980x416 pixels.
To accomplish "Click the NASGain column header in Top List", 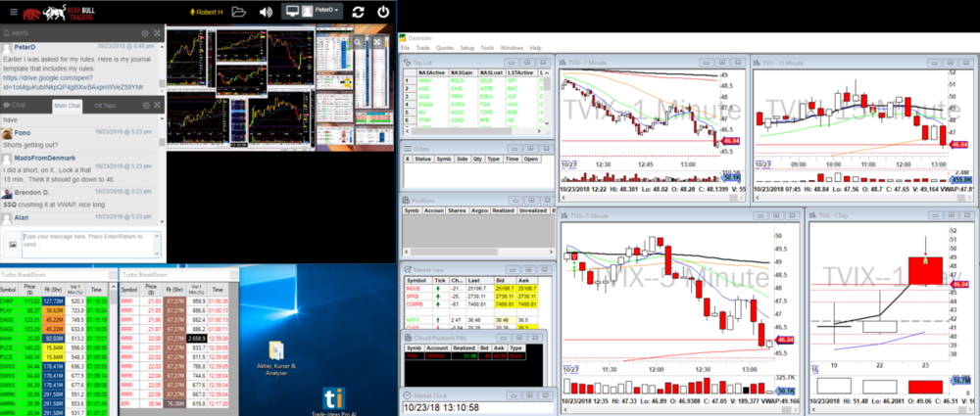I will tap(464, 73).
